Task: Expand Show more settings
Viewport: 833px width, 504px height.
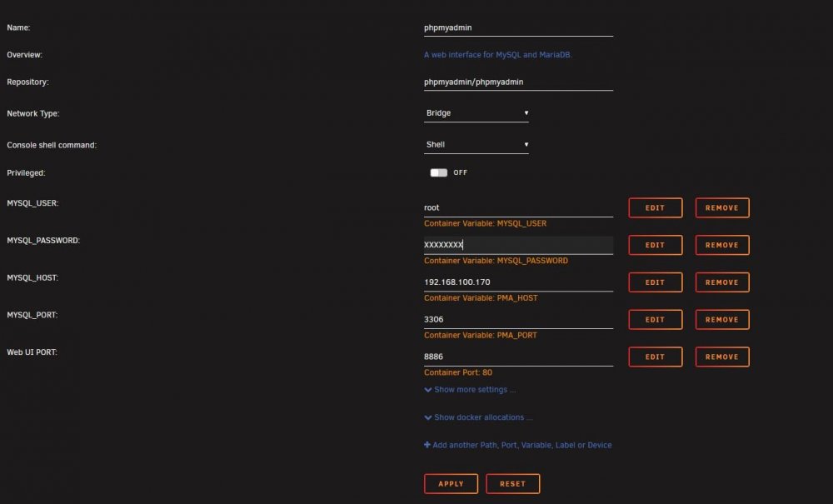Action: 470,390
